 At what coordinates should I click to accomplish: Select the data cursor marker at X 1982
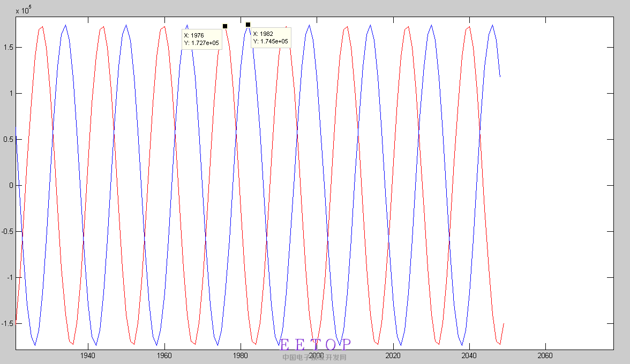click(248, 25)
